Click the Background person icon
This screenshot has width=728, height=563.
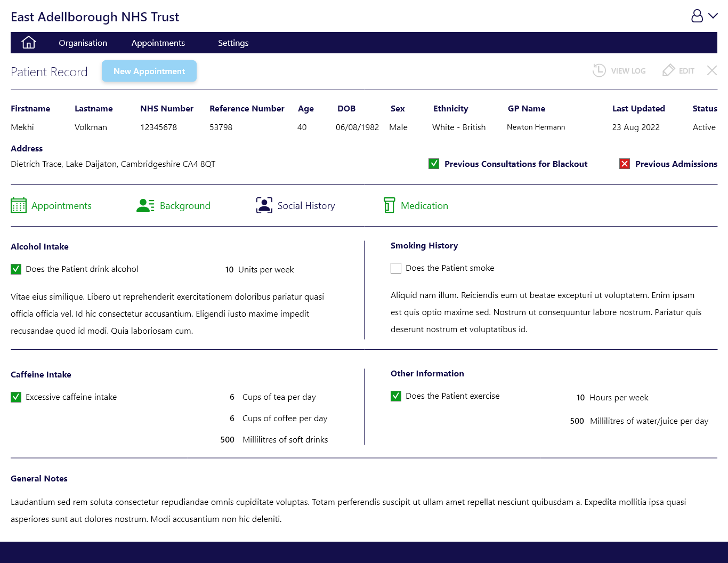[x=145, y=205]
